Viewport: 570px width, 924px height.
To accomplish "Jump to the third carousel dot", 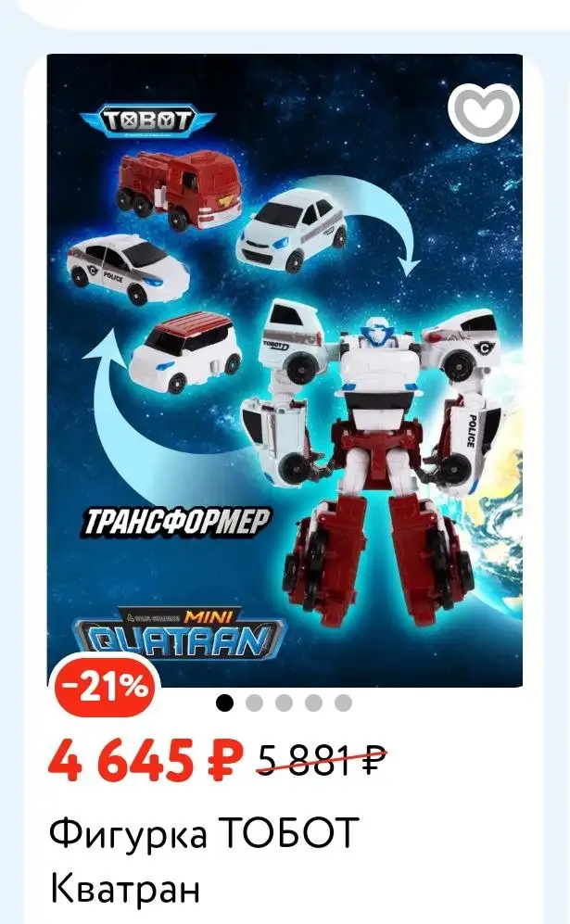I will coord(284,702).
